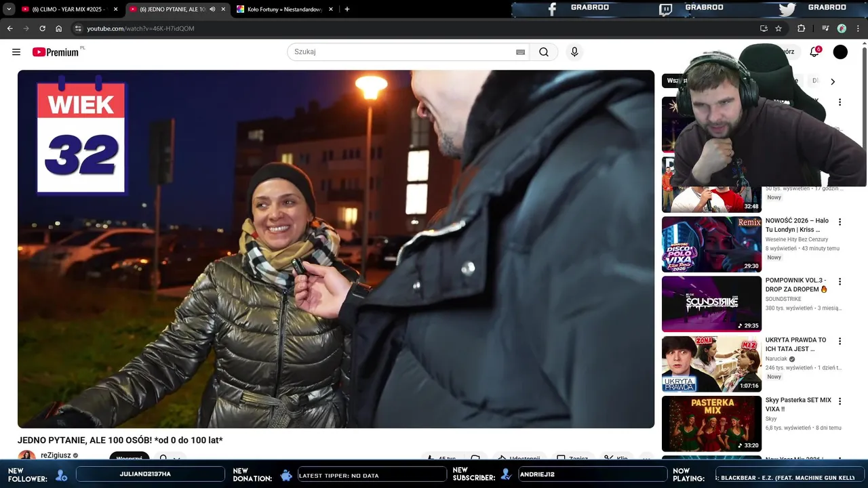Bookmark this page with the star
The height and width of the screenshot is (488, 868).
click(x=778, y=28)
